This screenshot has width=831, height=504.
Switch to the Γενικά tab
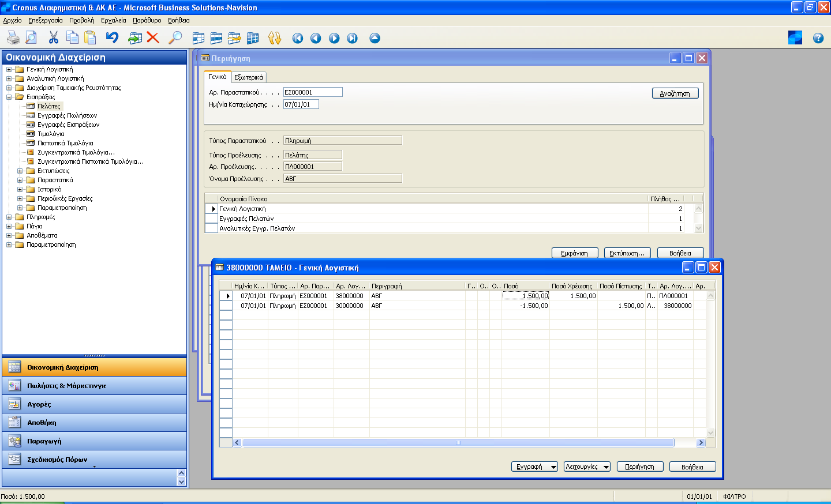point(218,77)
